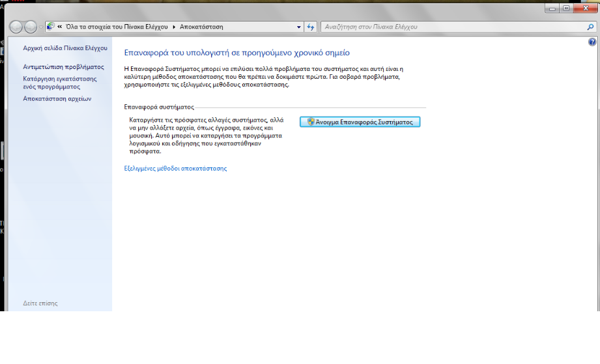Click the refresh button next to address bar
The image size is (600, 364).
(x=310, y=27)
